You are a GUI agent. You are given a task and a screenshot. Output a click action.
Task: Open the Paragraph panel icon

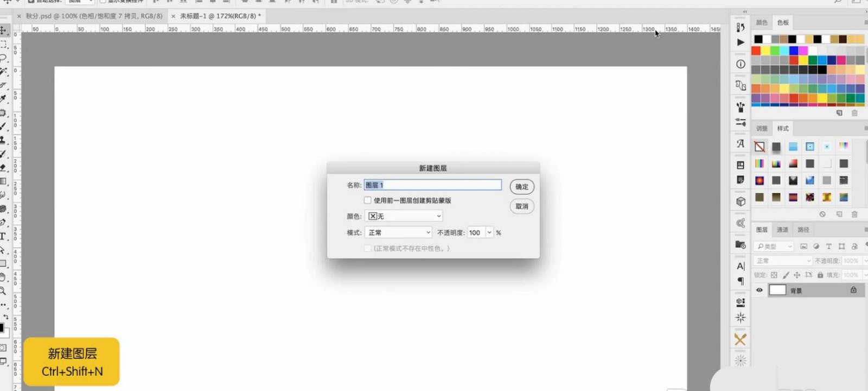(741, 281)
